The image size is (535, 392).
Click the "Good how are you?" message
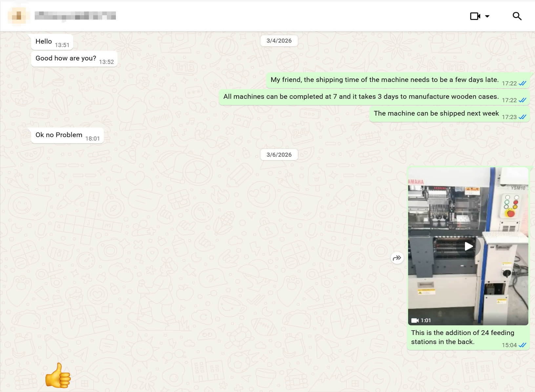[74, 59]
